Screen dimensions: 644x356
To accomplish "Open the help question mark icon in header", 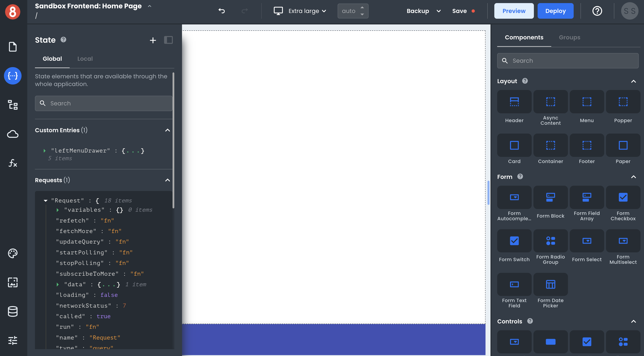I will click(597, 11).
